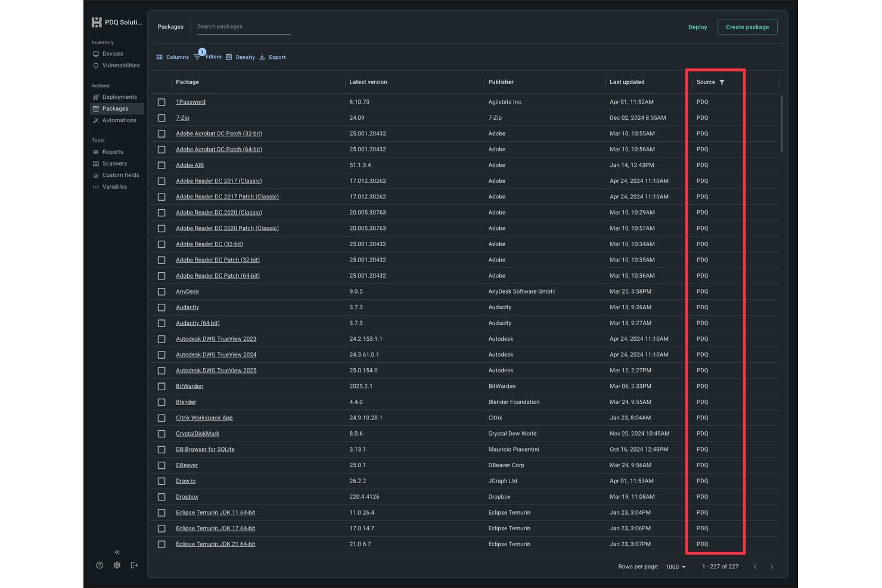882x588 pixels.
Task: Click the Deploy button
Action: point(697,27)
